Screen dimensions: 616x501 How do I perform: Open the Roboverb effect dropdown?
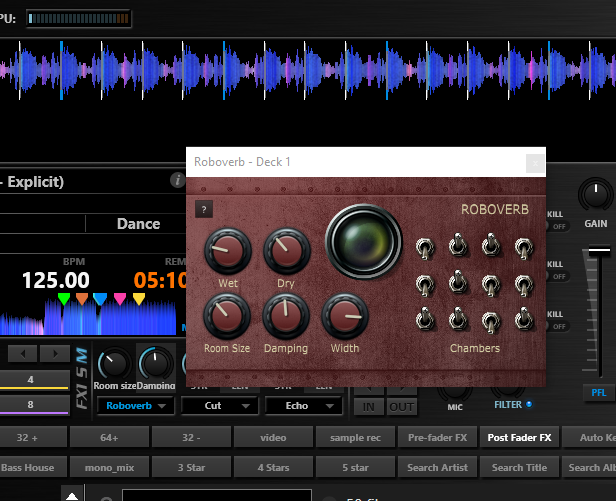136,406
